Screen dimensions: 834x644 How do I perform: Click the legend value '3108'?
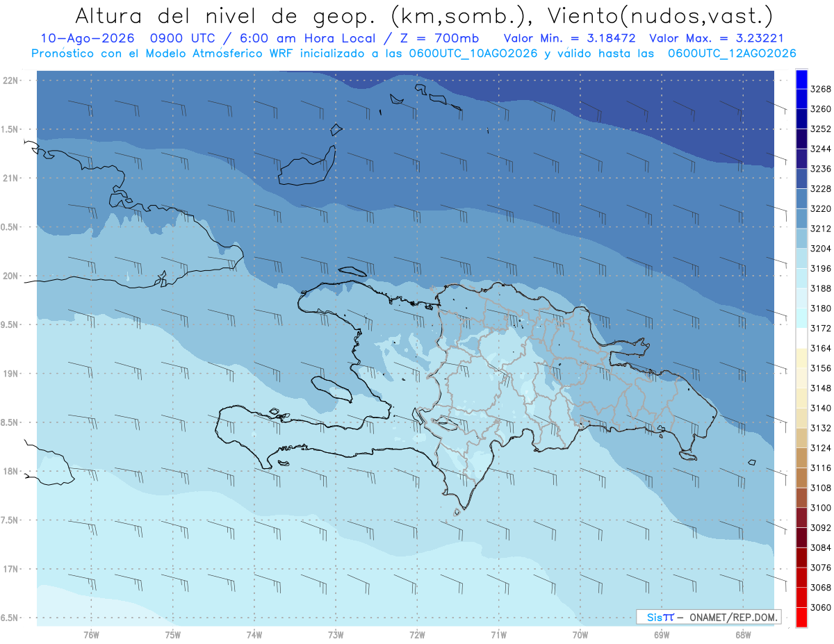pos(821,488)
